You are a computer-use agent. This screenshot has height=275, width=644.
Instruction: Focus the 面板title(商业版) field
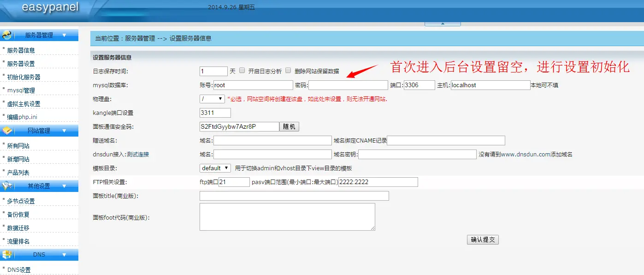tap(294, 196)
